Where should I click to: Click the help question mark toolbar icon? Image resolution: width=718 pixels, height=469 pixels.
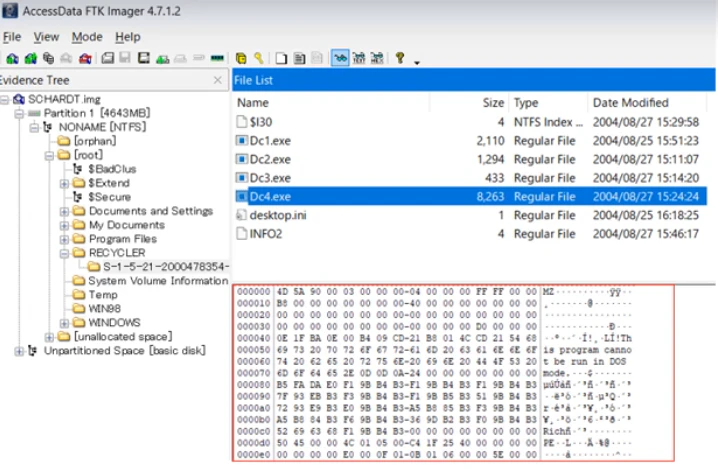pos(400,58)
